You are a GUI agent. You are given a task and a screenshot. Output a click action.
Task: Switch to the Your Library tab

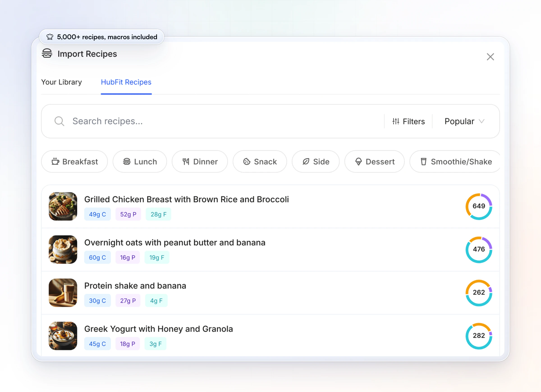coord(62,82)
